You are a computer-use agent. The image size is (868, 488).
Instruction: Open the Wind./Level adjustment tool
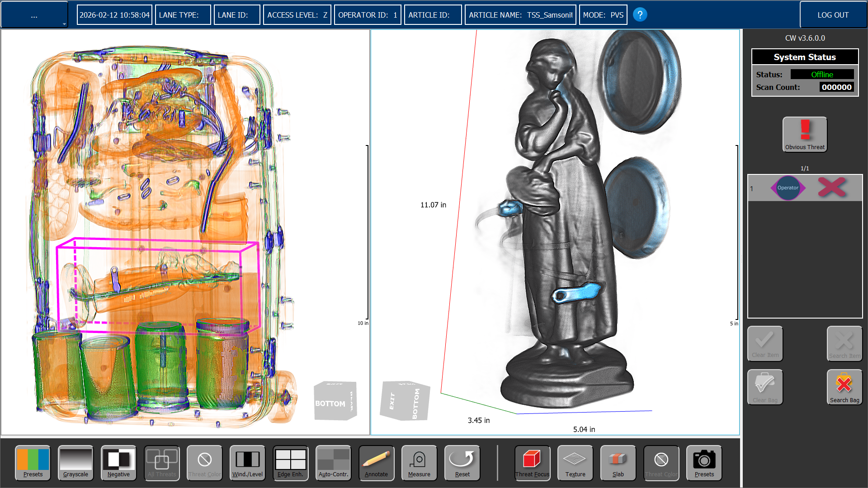[247, 463]
